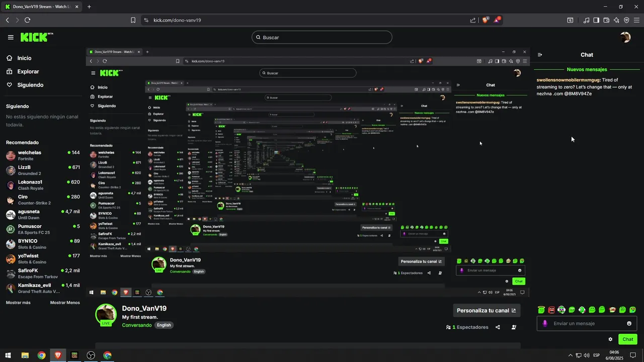
Task: Click the green Chat send button
Action: coord(627,339)
